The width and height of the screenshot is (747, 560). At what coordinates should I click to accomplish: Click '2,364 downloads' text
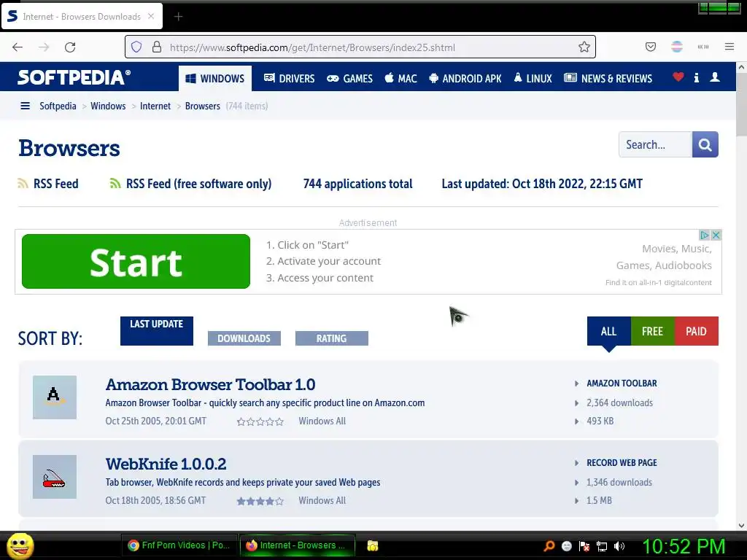click(x=619, y=402)
